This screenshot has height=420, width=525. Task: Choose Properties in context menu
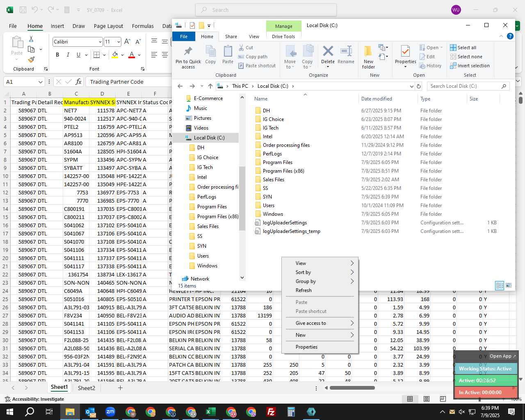(x=320, y=347)
